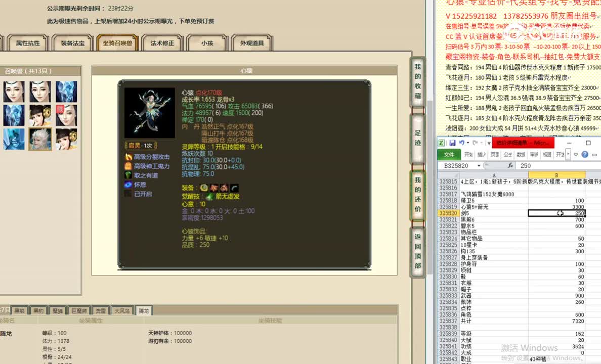Switch to the 大风鸟 mount tab
Viewport: 601px width, 364px height.
point(121,310)
